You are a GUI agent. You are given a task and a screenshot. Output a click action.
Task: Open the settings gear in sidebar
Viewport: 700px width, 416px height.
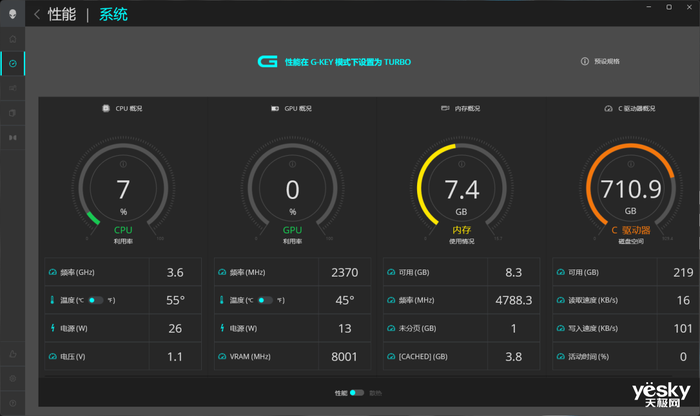(x=12, y=379)
